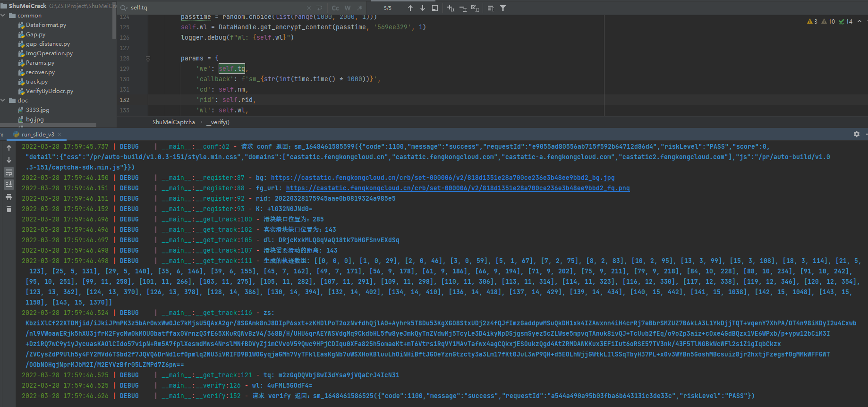Open search filter funnel icon

503,8
